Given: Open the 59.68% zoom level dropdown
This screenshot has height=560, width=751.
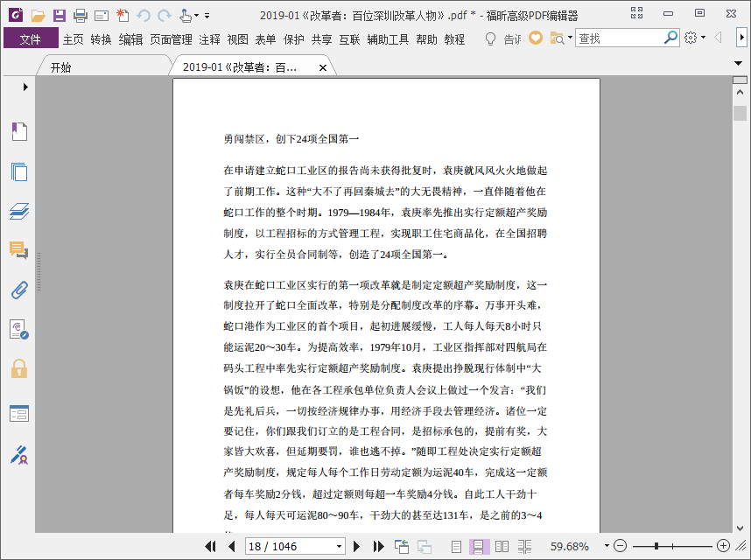Looking at the screenshot, I should point(607,546).
